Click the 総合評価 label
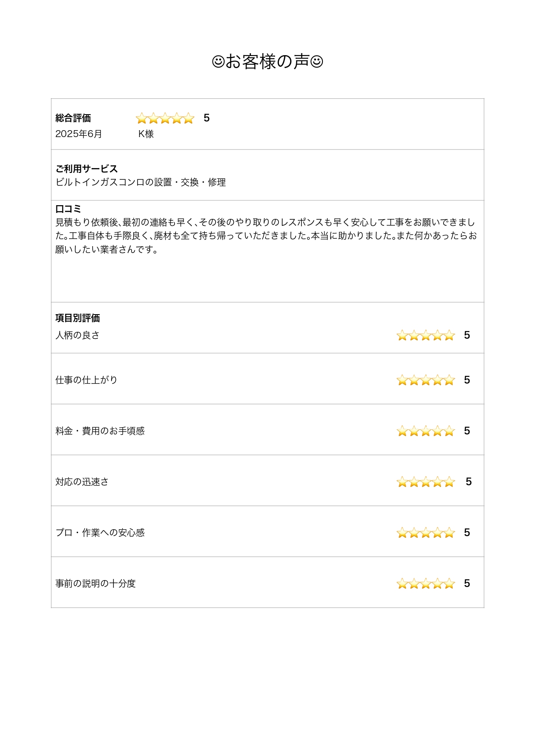Viewport: 535px width, 756px height. click(73, 118)
